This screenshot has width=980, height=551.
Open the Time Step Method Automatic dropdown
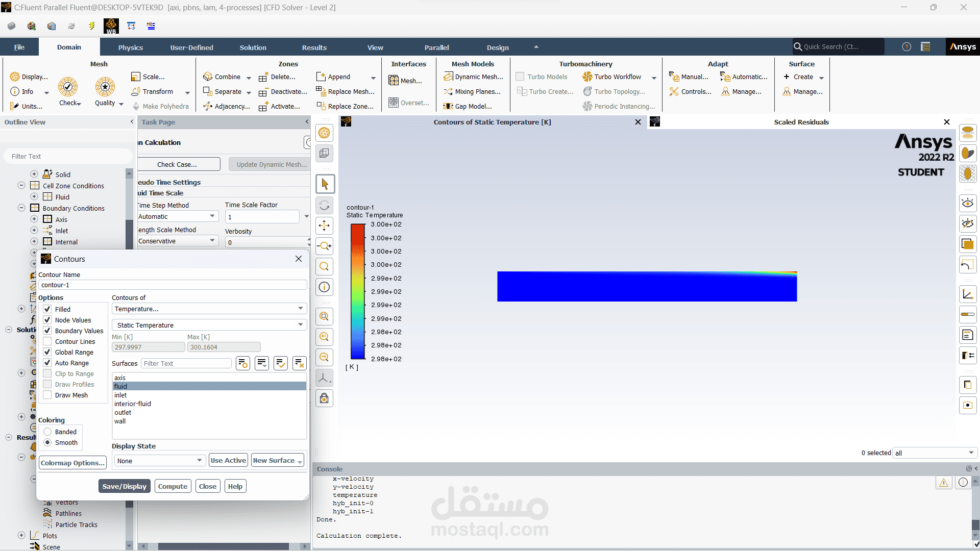(x=177, y=216)
